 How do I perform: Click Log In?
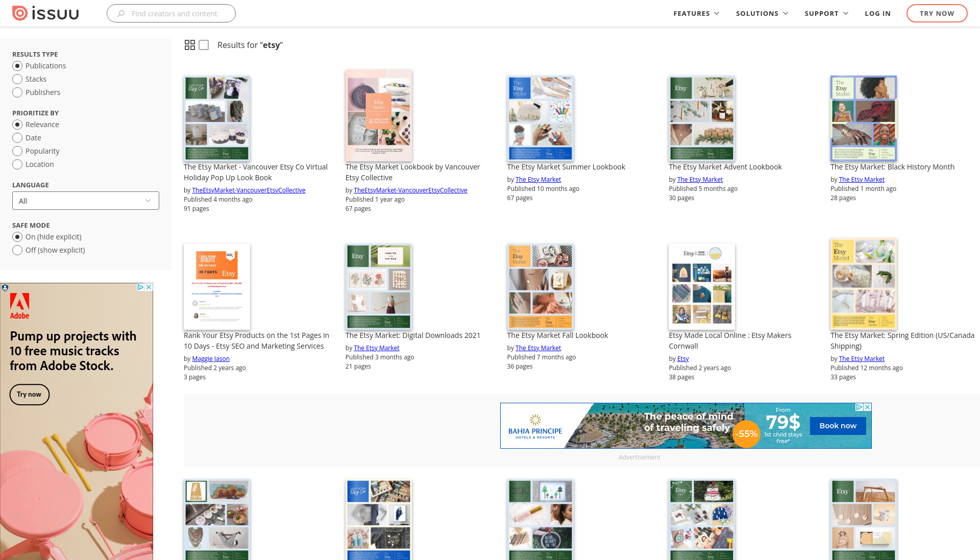[x=877, y=13]
